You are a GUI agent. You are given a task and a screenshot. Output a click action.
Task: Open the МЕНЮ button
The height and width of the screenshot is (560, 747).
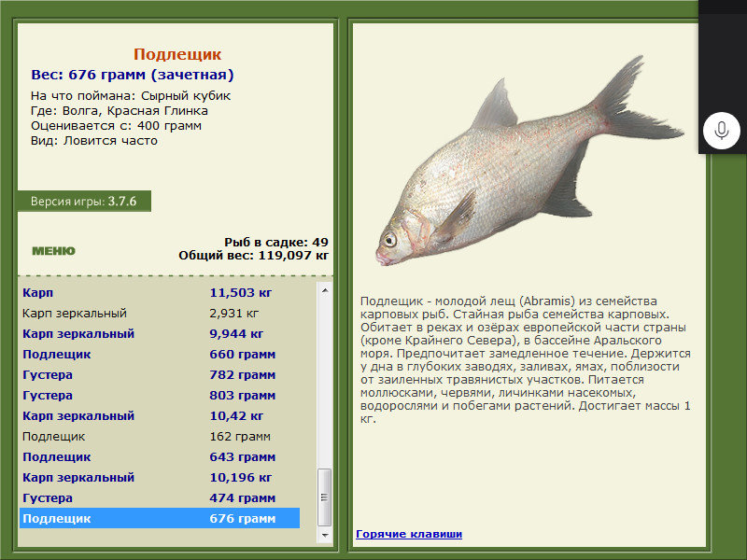click(x=53, y=251)
